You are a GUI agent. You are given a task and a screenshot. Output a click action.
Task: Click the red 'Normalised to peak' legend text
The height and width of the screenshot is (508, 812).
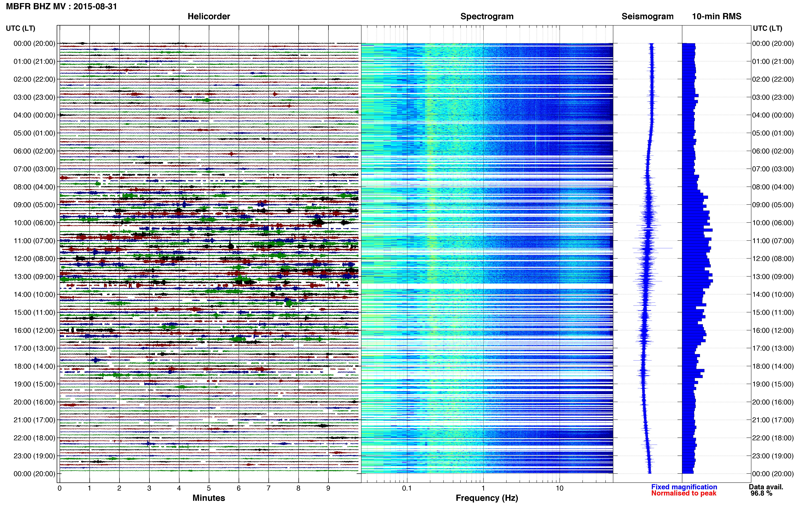[684, 493]
